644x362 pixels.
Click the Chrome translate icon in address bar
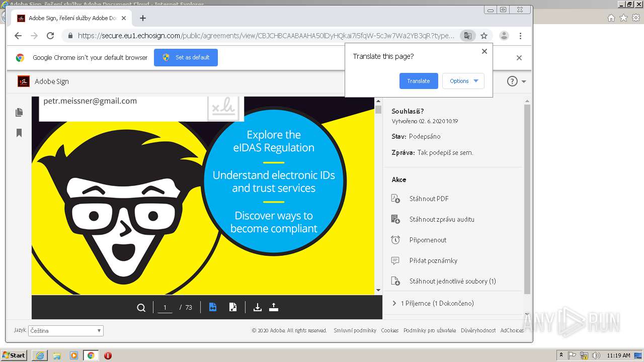point(468,36)
